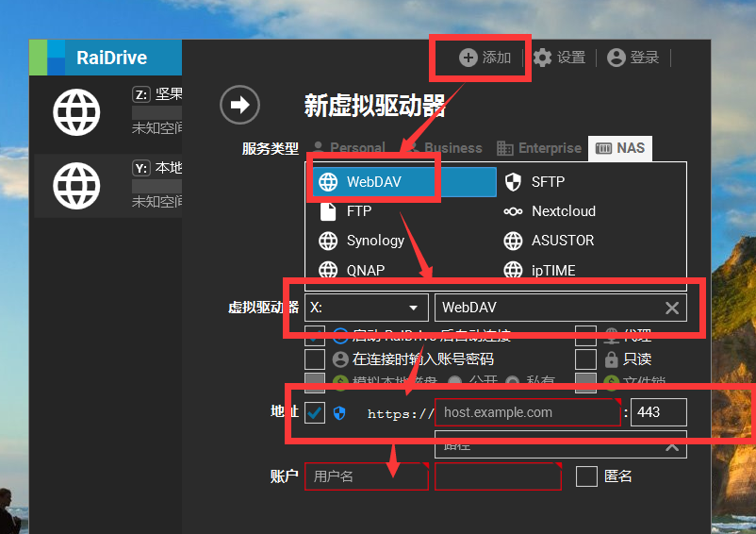The height and width of the screenshot is (534, 756).
Task: Toggle the anonymous (匿名) checkbox
Action: (586, 476)
